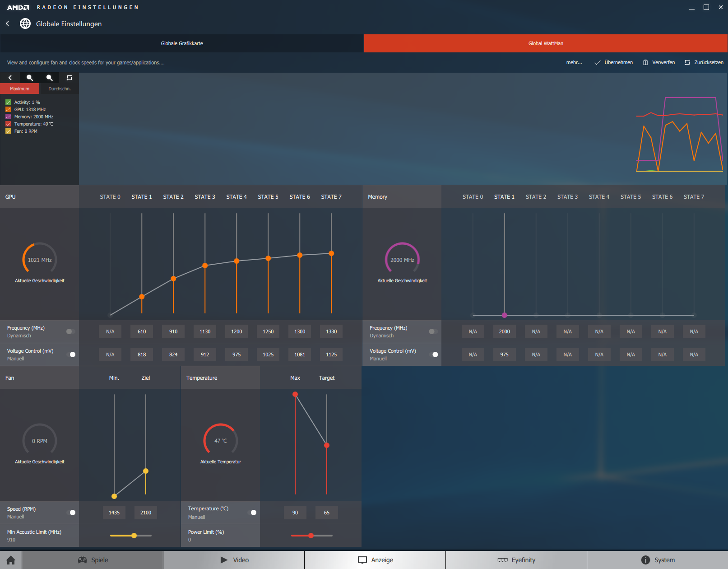Edit GPU State 3 voltage field 912
Screen dimensions: 728x569
click(205, 354)
